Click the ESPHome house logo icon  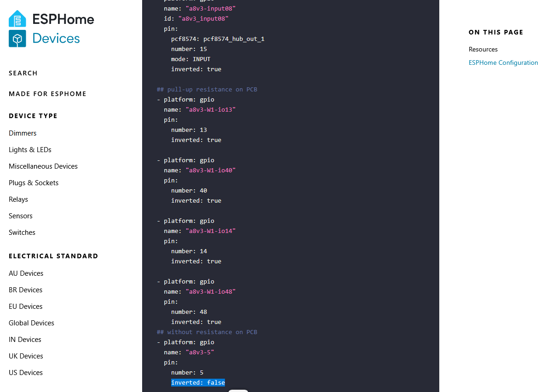coord(17,19)
